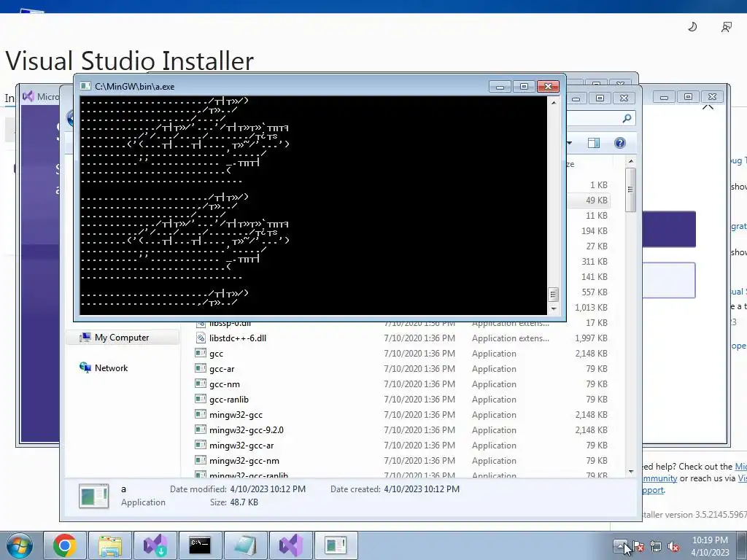Toggle the dark theme moon icon in Installer
Image resolution: width=747 pixels, height=560 pixels.
(x=692, y=27)
